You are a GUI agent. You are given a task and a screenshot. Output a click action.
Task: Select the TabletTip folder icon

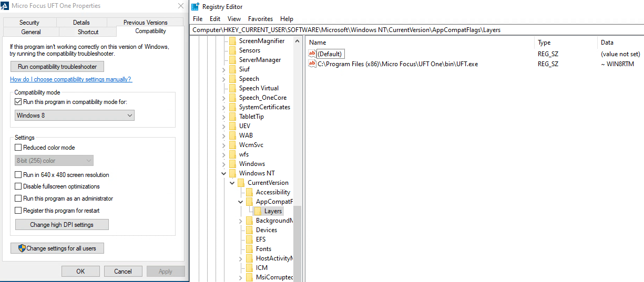coord(232,117)
